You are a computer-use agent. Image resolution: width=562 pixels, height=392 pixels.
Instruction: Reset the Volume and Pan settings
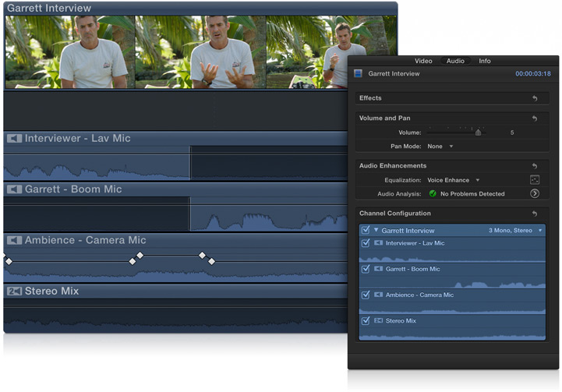(535, 118)
